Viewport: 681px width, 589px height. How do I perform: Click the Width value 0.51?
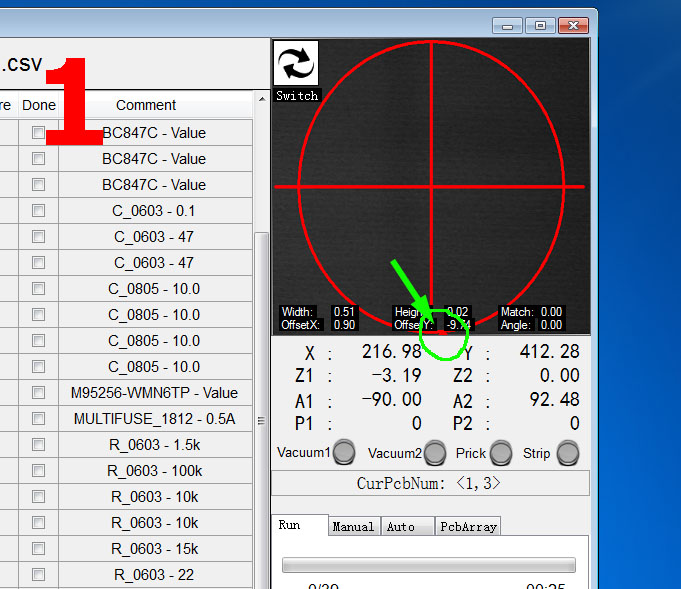(344, 312)
